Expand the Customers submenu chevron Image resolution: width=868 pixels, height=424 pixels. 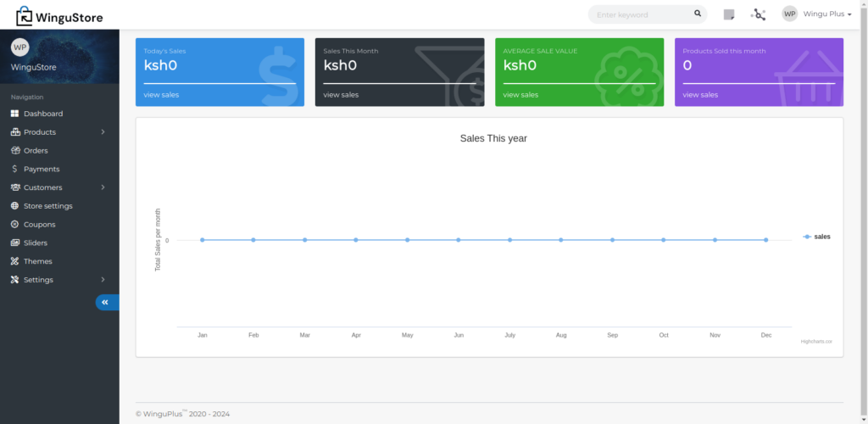(103, 187)
